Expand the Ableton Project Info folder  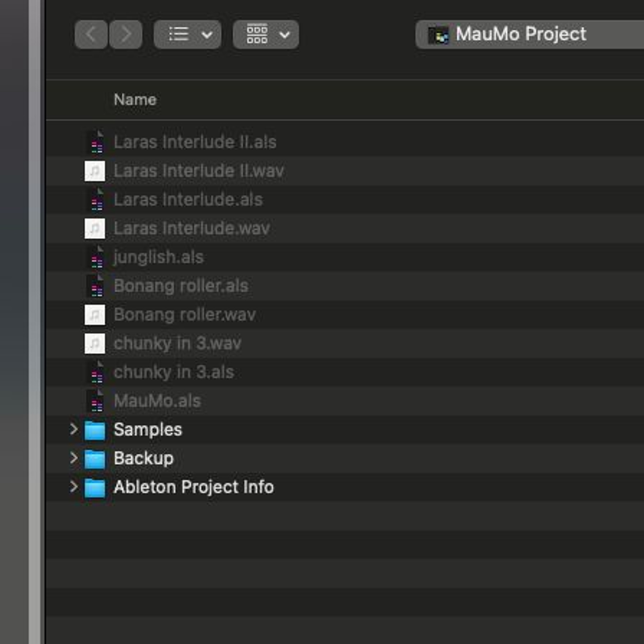(74, 487)
